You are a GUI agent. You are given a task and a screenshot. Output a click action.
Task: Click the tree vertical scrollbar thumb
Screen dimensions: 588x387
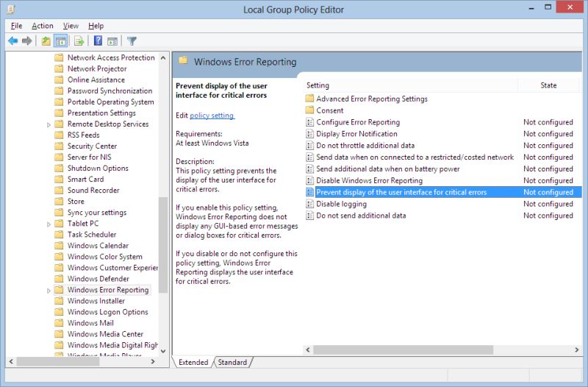click(x=163, y=245)
